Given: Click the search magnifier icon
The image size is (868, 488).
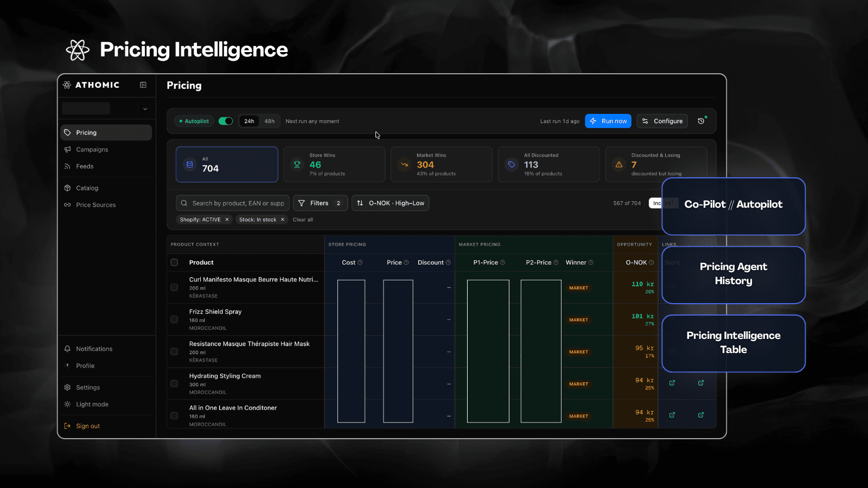Looking at the screenshot, I should click(x=184, y=203).
